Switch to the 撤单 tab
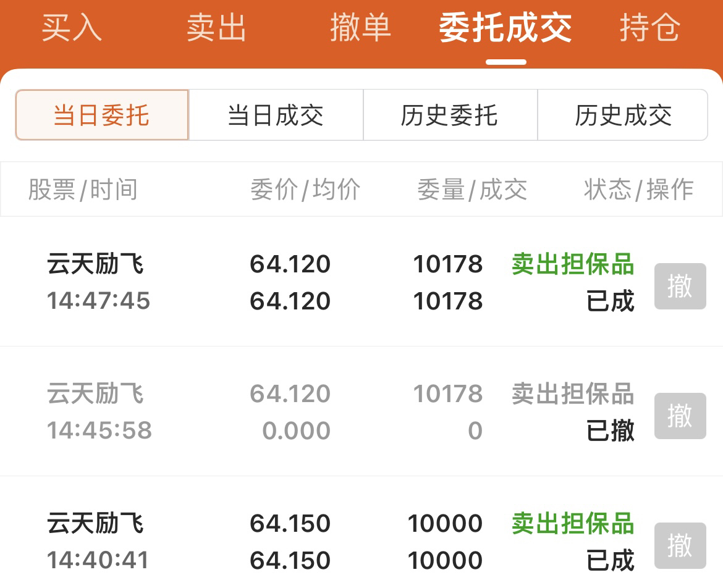Screen dimensions: 723x588 point(361,28)
